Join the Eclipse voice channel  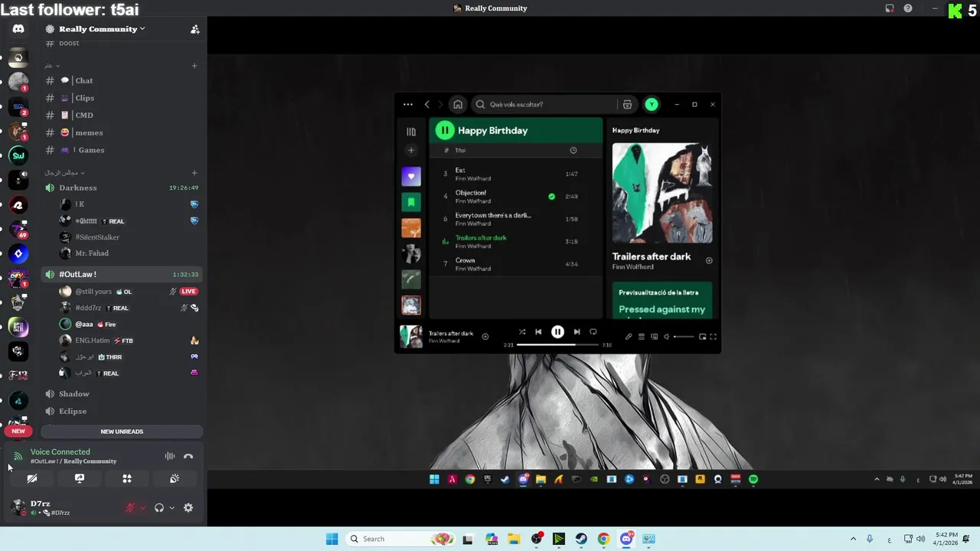(122, 411)
